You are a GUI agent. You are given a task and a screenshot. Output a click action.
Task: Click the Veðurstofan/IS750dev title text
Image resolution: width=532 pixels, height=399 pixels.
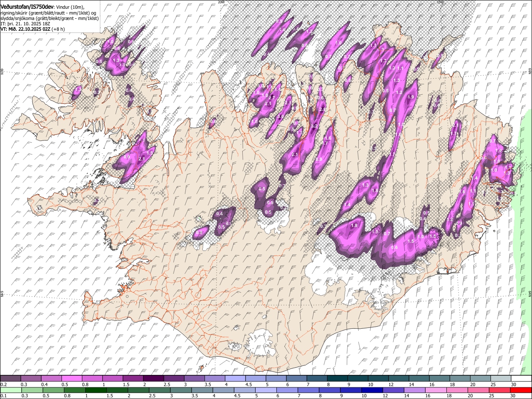point(27,7)
